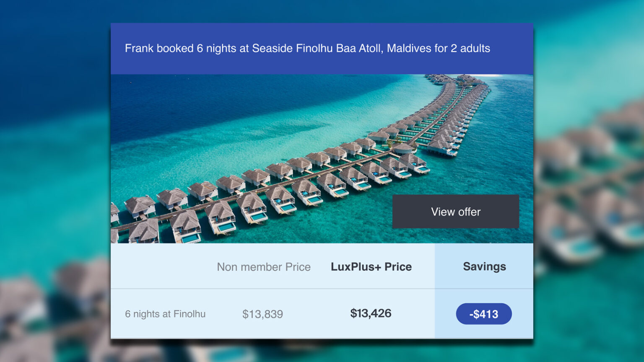Select the booking card itself
The width and height of the screenshot is (644, 362).
pos(322,180)
